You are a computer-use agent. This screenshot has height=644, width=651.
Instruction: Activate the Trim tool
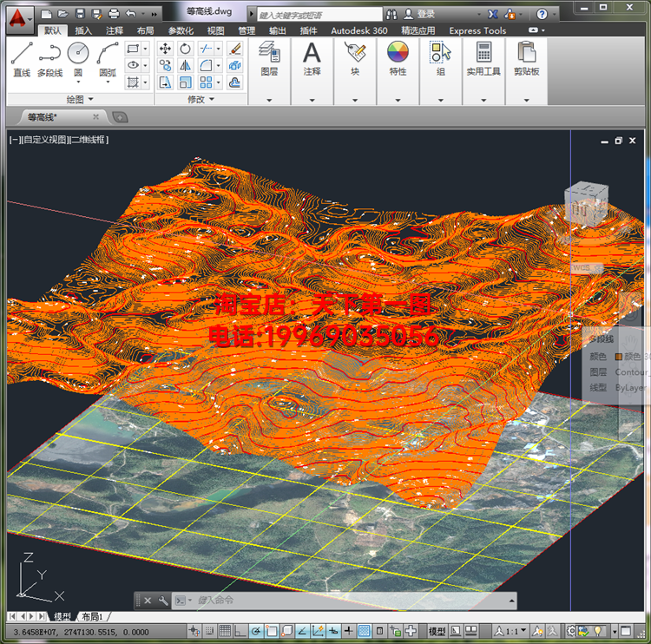(206, 49)
